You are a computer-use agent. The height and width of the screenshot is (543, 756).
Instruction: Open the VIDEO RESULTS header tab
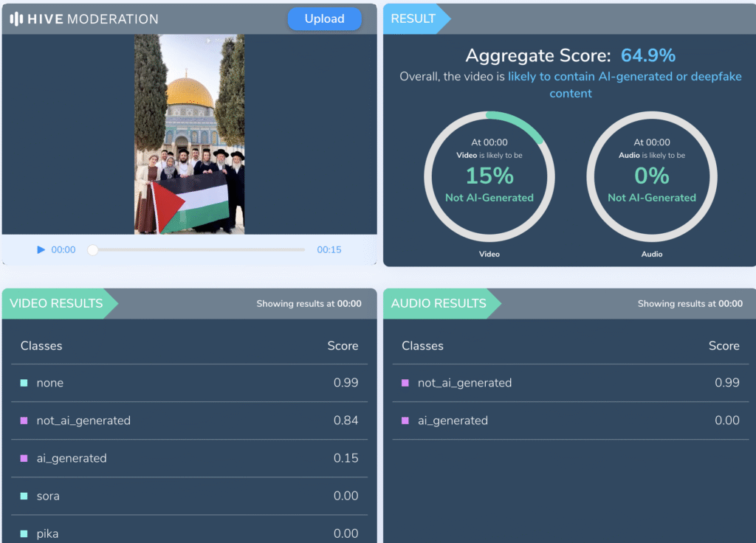pyautogui.click(x=57, y=303)
